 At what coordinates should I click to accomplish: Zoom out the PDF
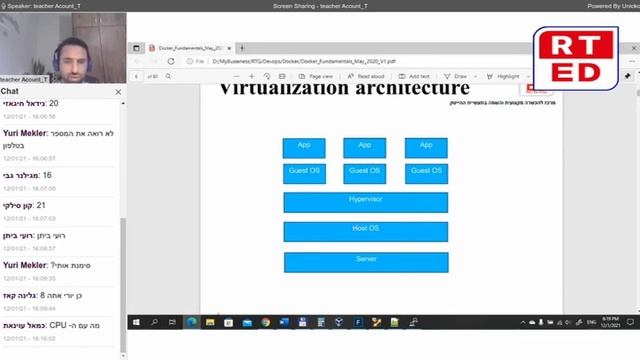click(237, 76)
